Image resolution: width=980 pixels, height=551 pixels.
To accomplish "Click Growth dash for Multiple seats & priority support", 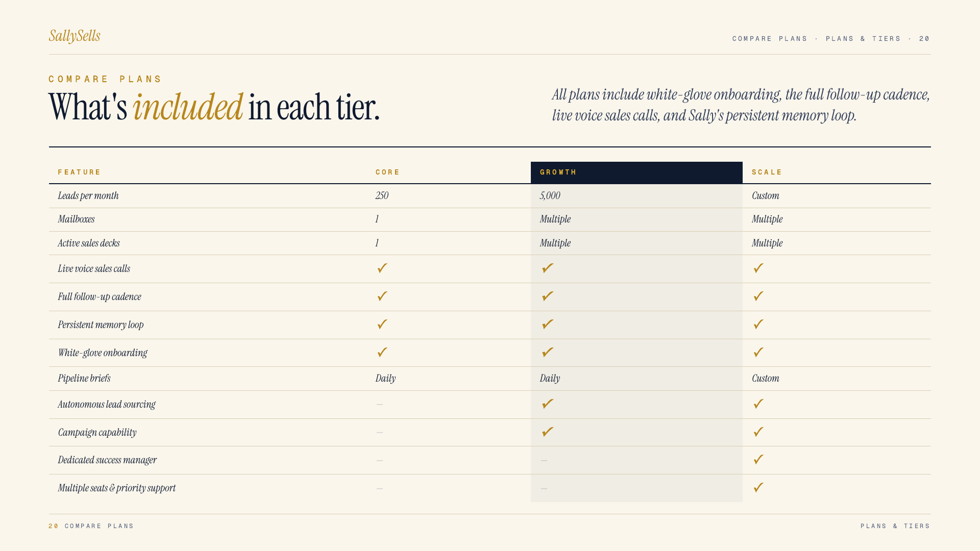I will coord(544,489).
